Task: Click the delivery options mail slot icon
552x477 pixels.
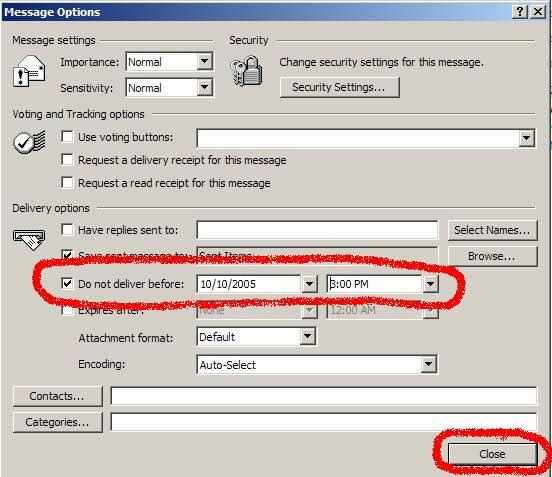Action: tap(29, 239)
